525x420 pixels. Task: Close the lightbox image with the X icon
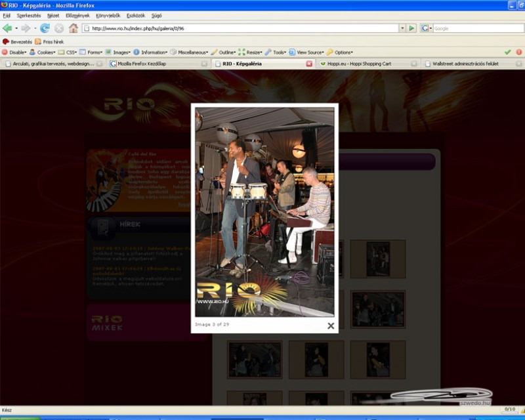tap(331, 325)
